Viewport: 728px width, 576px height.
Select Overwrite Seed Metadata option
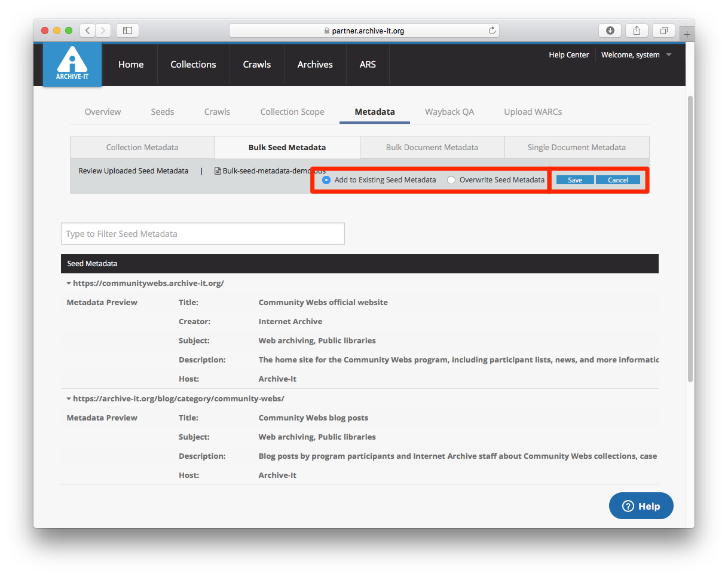tap(451, 180)
